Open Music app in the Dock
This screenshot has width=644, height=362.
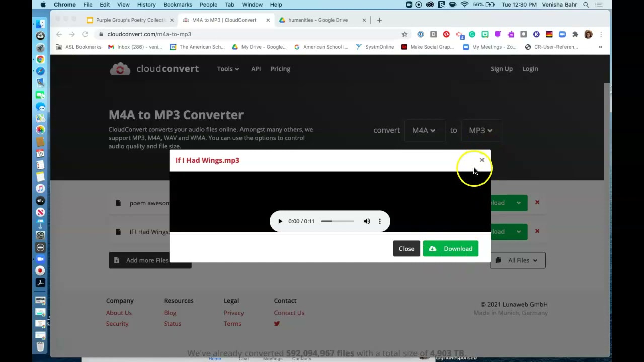pos(40,188)
